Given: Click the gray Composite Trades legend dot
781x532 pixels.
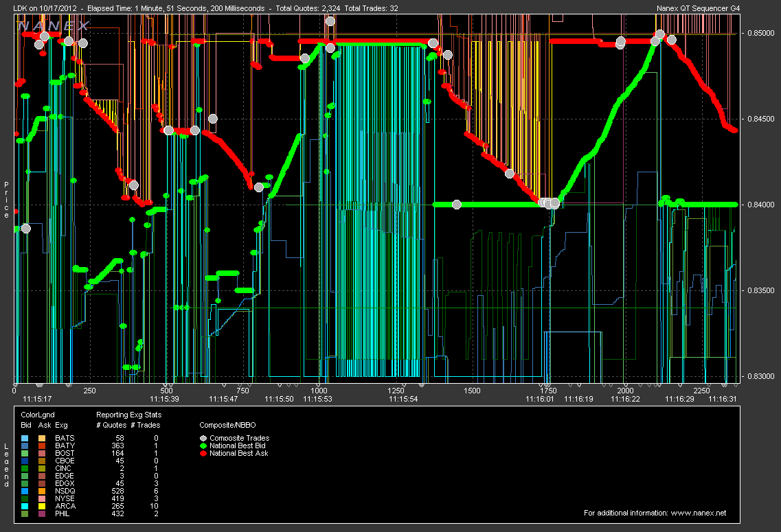Looking at the screenshot, I should (203, 439).
